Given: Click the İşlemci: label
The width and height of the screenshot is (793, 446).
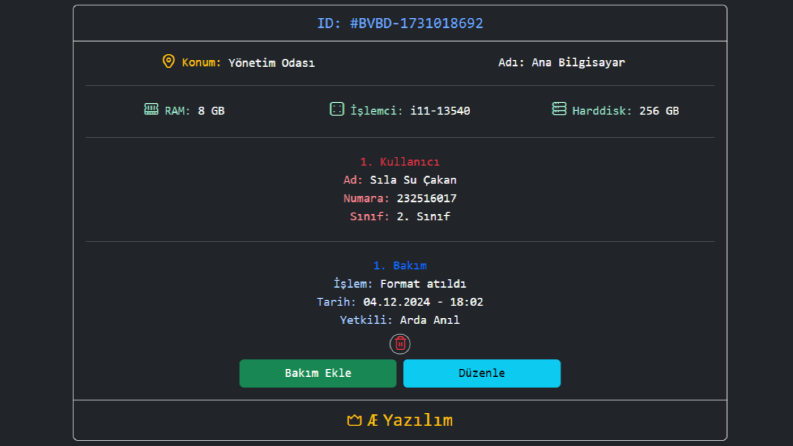Looking at the screenshot, I should [377, 111].
